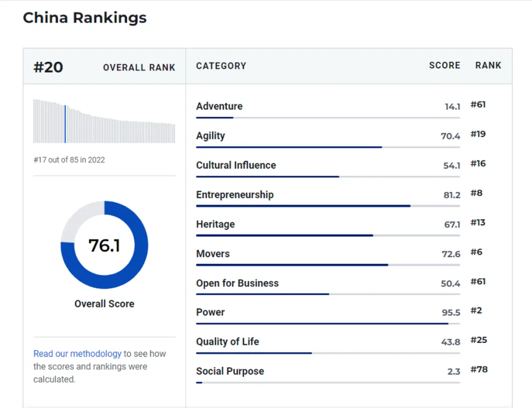The image size is (532, 408).
Task: Click the Heritage category label
Action: (215, 224)
